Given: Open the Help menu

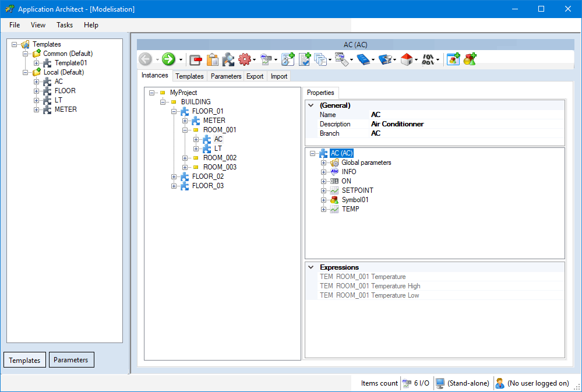Looking at the screenshot, I should 91,25.
